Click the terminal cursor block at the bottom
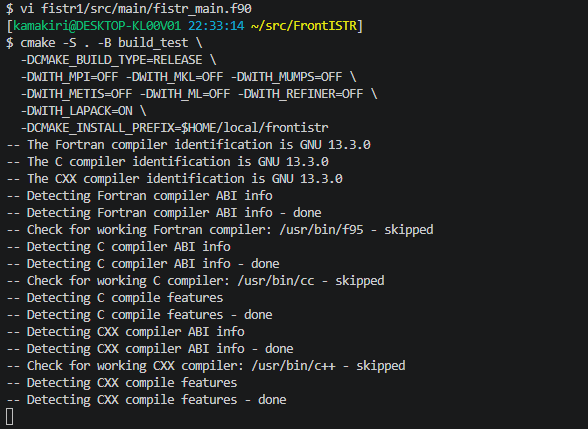 (x=10, y=417)
